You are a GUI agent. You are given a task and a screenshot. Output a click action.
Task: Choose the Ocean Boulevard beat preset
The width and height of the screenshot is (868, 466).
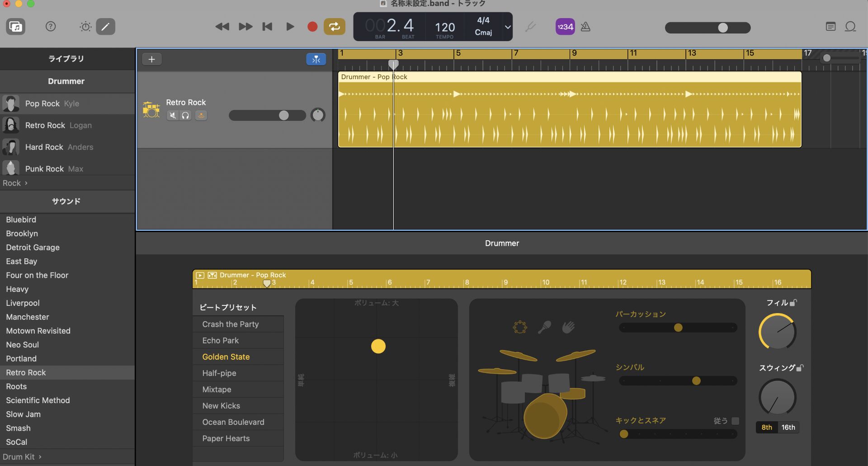click(233, 422)
